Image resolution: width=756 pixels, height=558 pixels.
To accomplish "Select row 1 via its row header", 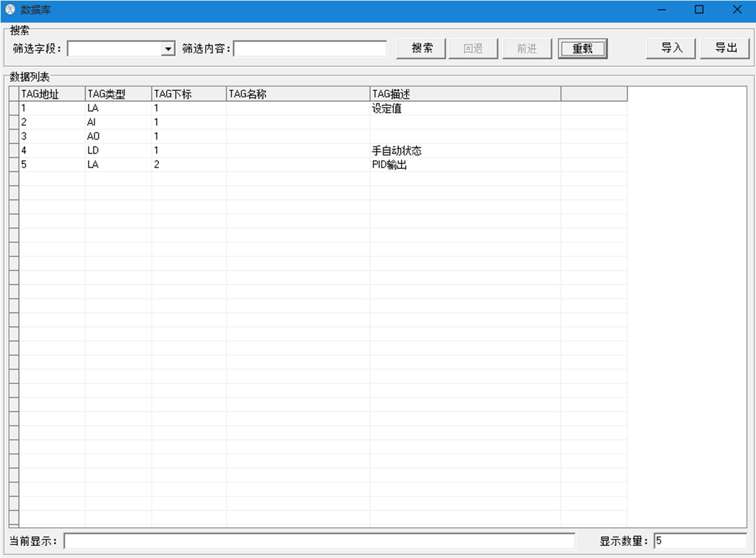I will [14, 108].
